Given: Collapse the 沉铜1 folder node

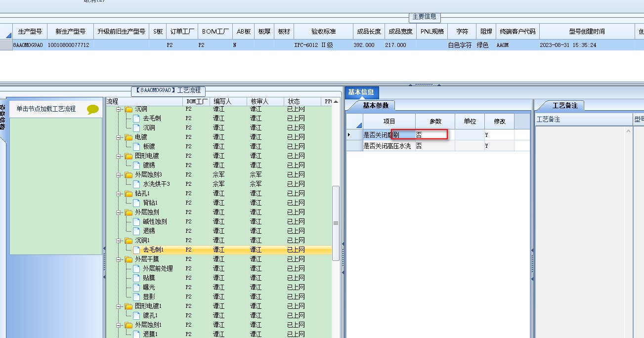Looking at the screenshot, I should click(119, 241).
